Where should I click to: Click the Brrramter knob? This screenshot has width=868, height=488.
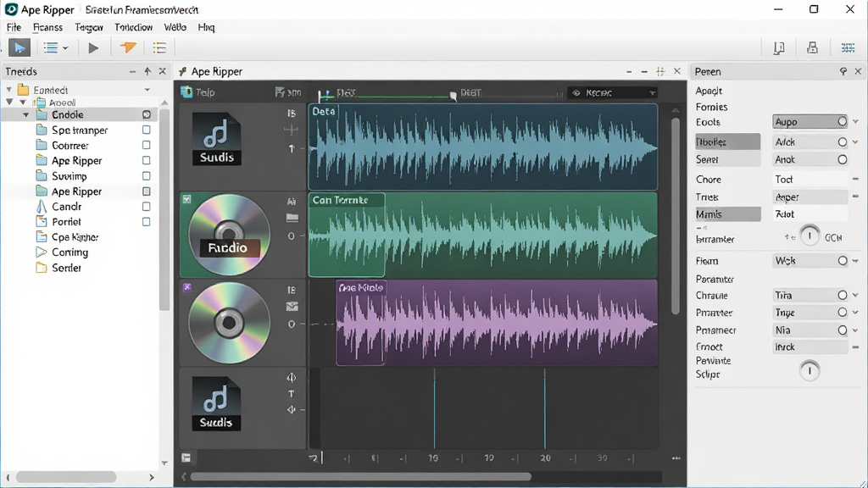point(810,236)
